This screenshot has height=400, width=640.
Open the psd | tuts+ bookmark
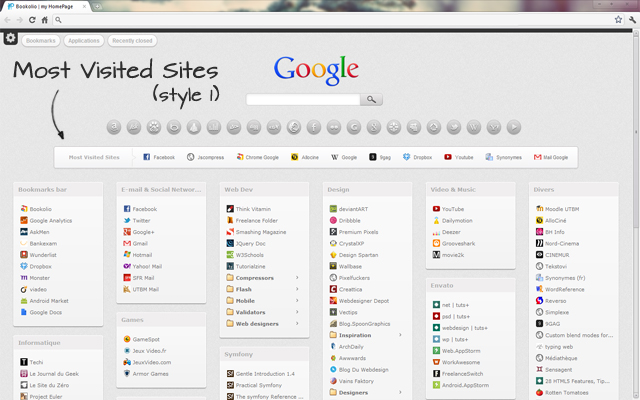[x=451, y=316]
